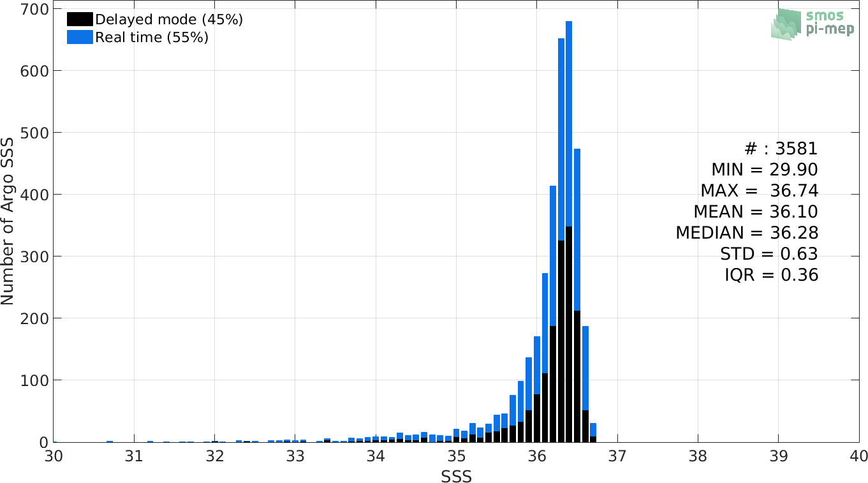Click the x-axis tick label 34
Screen dimensions: 868x483
tap(376, 457)
